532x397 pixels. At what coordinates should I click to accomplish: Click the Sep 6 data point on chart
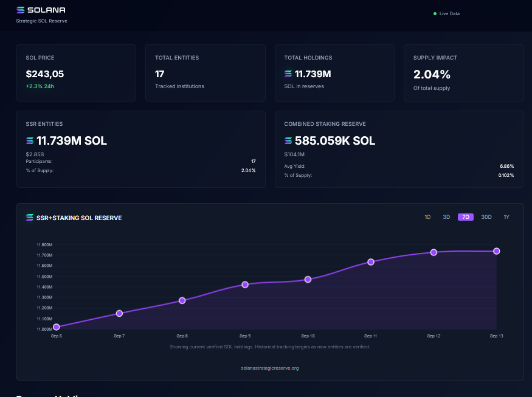click(57, 327)
